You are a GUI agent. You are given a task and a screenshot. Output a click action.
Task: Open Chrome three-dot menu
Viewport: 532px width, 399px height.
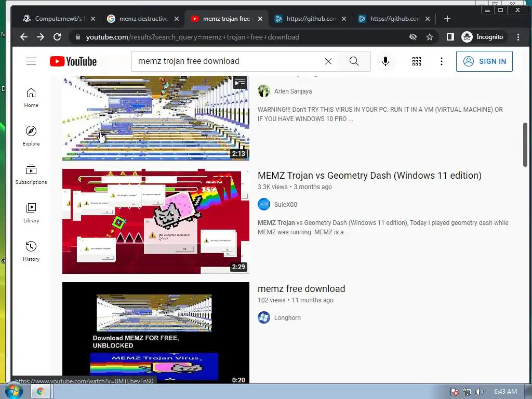click(x=518, y=37)
